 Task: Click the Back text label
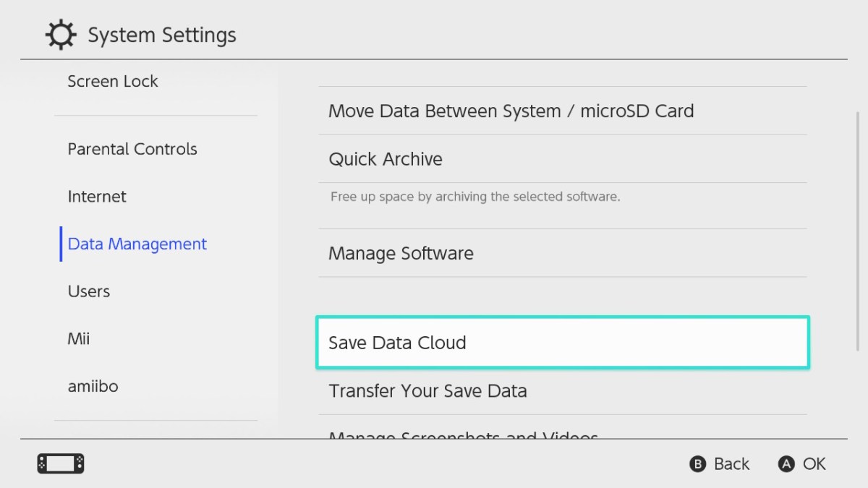click(731, 463)
